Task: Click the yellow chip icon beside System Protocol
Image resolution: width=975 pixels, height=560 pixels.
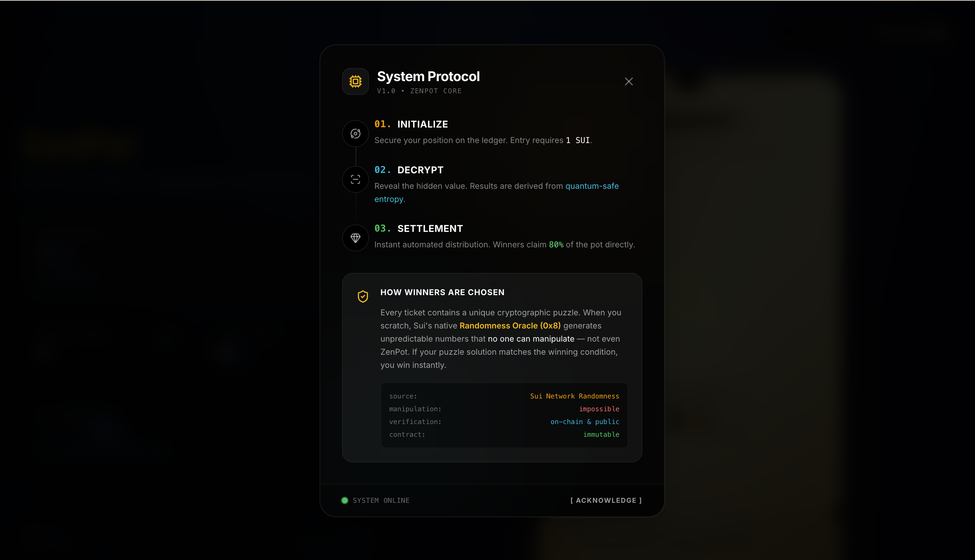Action: [x=355, y=81]
